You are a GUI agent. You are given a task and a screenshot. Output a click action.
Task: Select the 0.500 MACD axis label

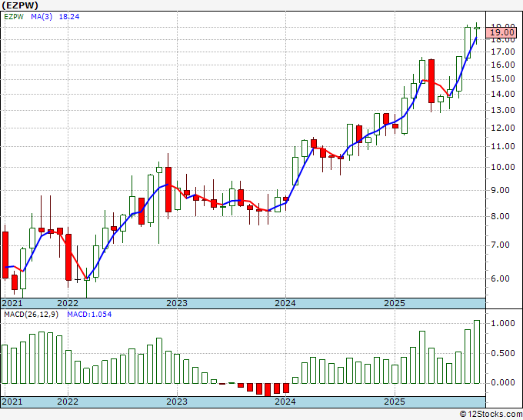tap(503, 353)
